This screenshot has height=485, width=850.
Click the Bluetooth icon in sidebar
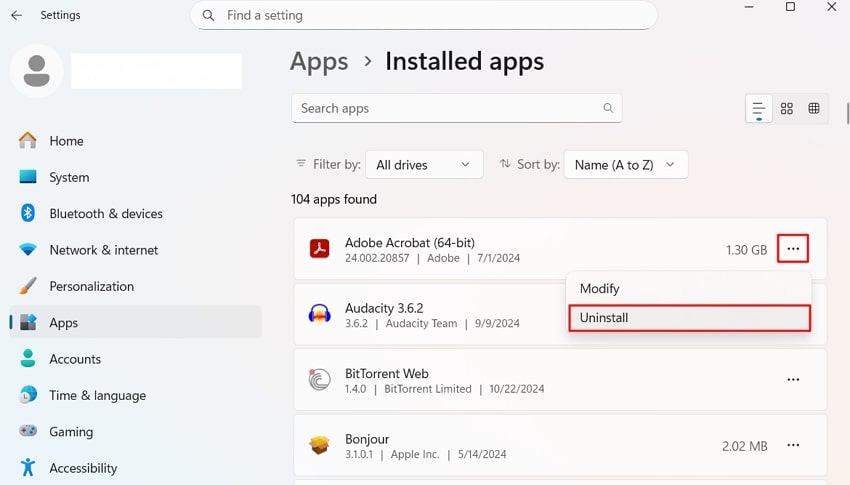point(28,213)
